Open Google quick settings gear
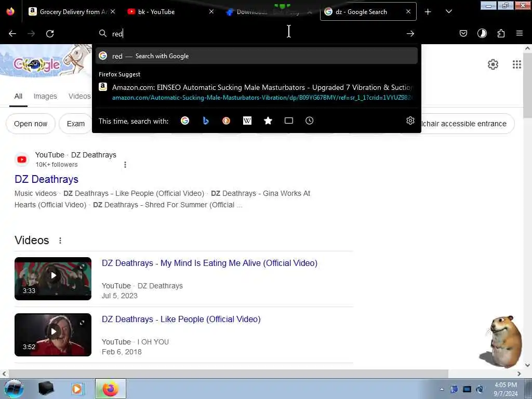532x399 pixels. click(x=493, y=64)
